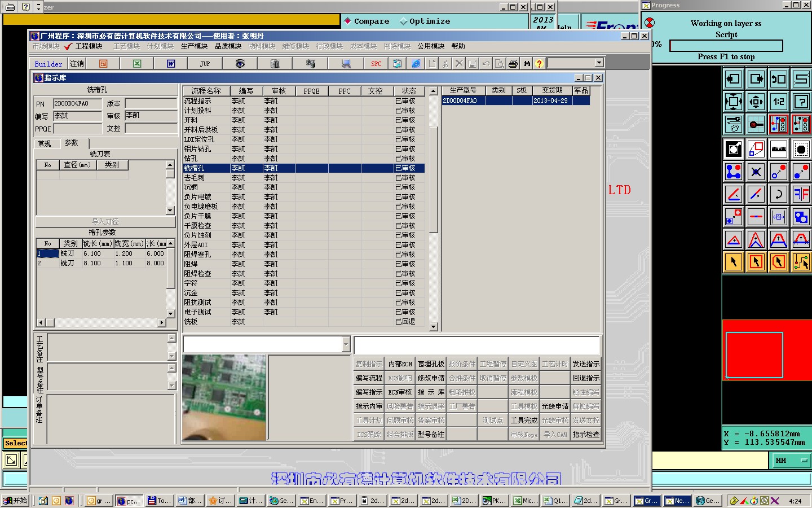Click the 编写流程 button
The height and width of the screenshot is (508, 812).
pos(369,378)
